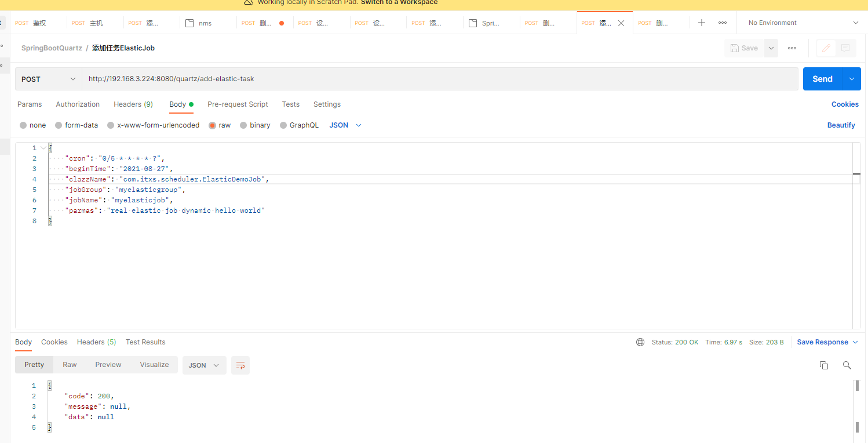Screen dimensions: 868x443
Task: Switch to Authorization tab
Action: [x=78, y=104]
